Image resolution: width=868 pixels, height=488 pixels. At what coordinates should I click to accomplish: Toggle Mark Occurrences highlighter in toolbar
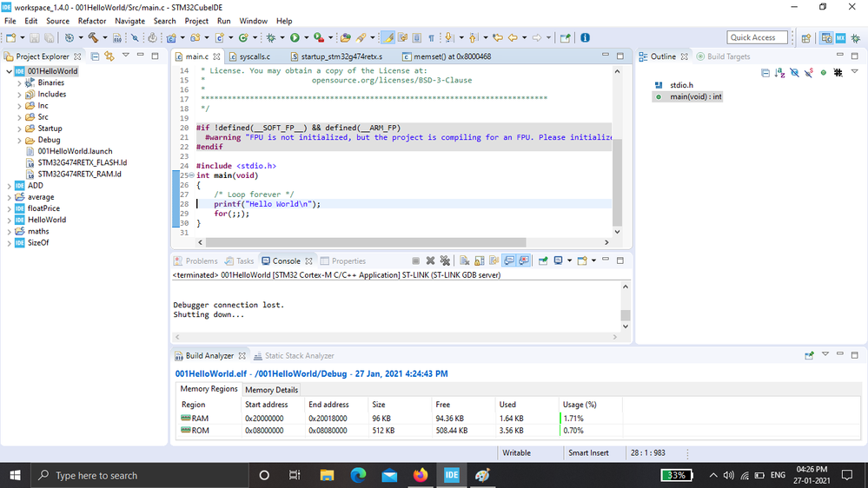pos(388,37)
